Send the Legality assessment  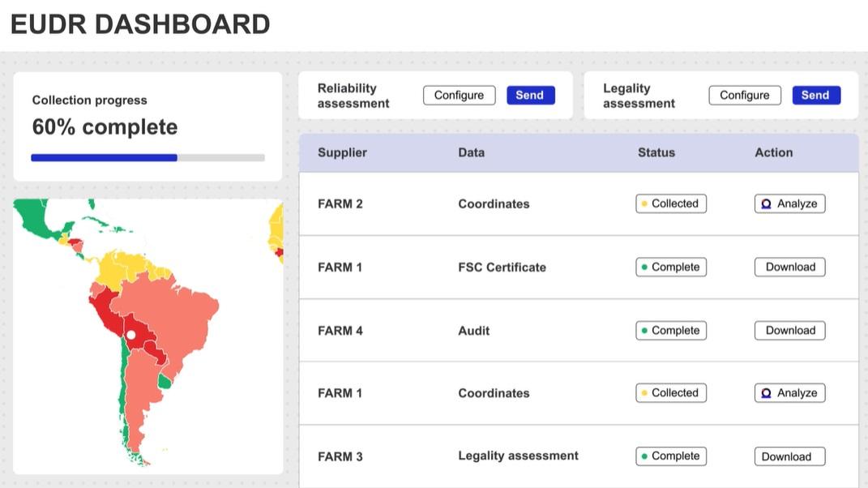pos(816,96)
